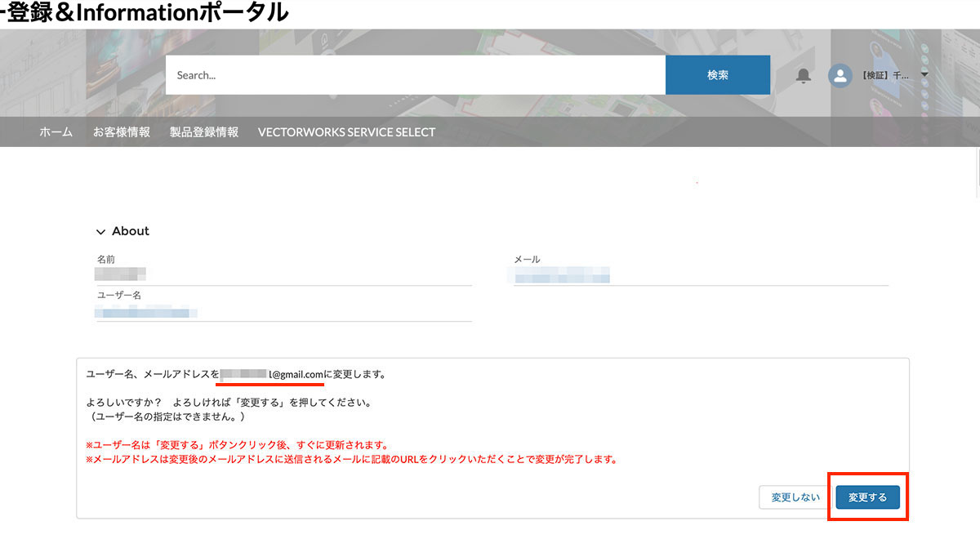The image size is (980, 557).
Task: Click the blurred メール field value
Action: [x=562, y=274]
